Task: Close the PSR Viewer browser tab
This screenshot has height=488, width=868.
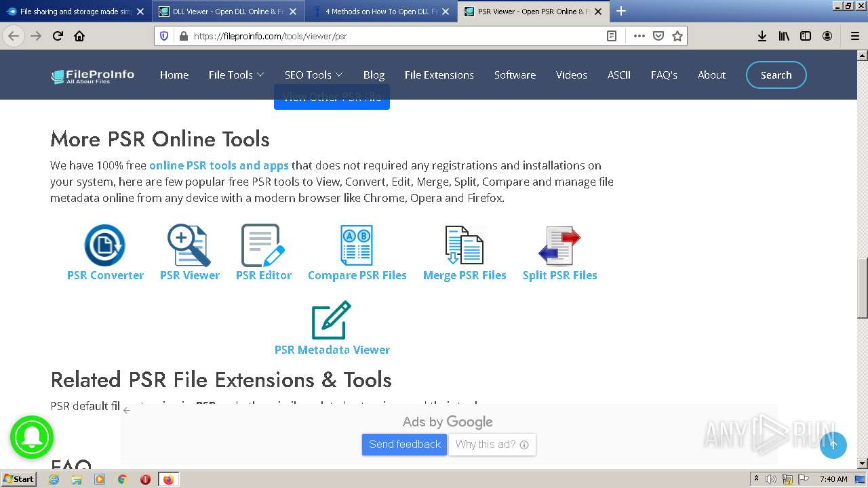Action: point(597,12)
